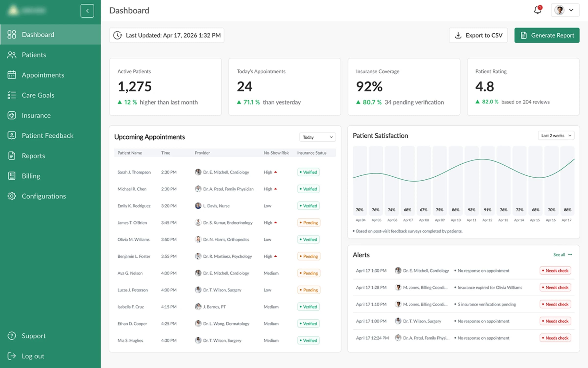This screenshot has width=588, height=368.
Task: Click Generate Report button
Action: (x=547, y=35)
